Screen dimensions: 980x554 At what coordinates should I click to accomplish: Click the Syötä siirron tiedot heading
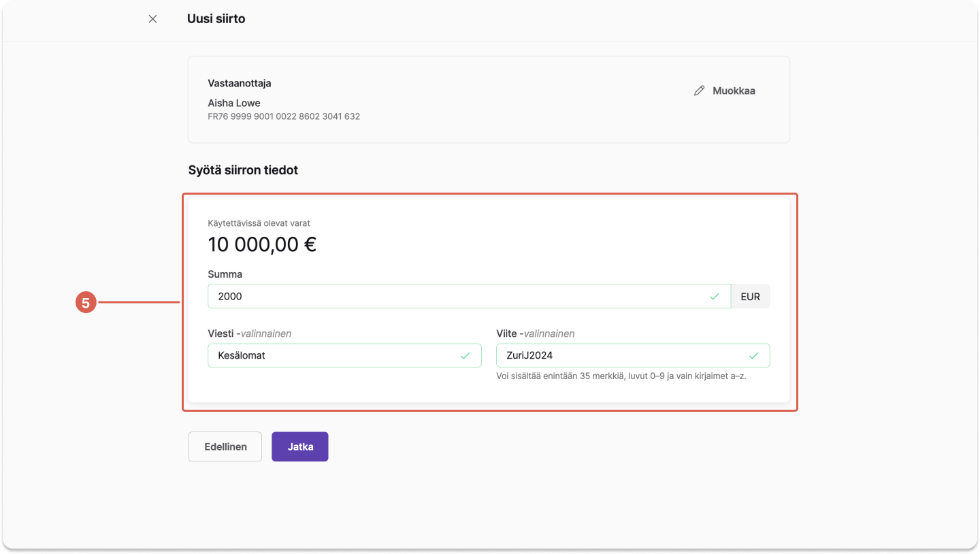tap(243, 170)
